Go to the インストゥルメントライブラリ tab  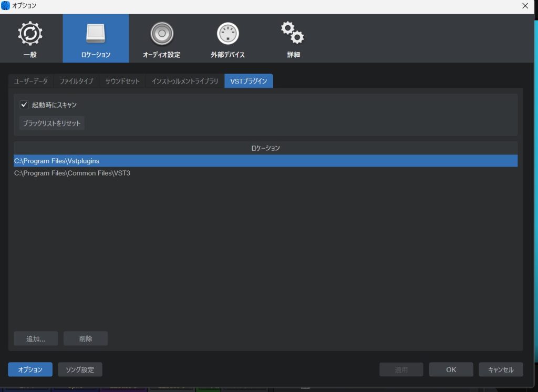[x=184, y=81]
